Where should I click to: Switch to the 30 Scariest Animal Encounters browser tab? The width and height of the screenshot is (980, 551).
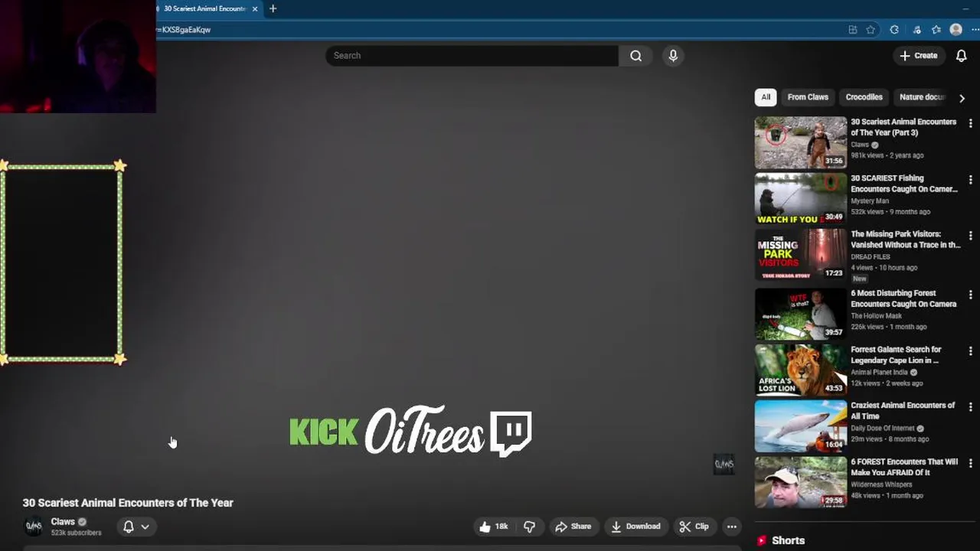[204, 8]
